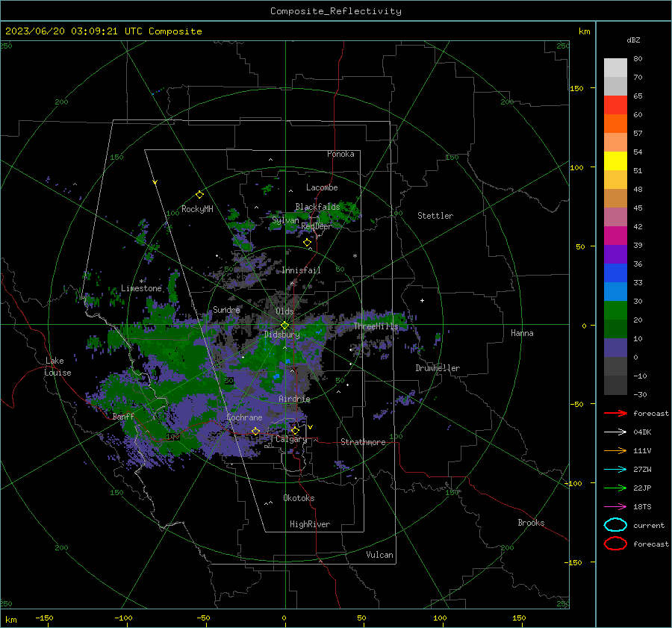This screenshot has height=628, width=672.
Task: Pick the magenta 39-42 dBZ swatch
Action: [x=615, y=236]
